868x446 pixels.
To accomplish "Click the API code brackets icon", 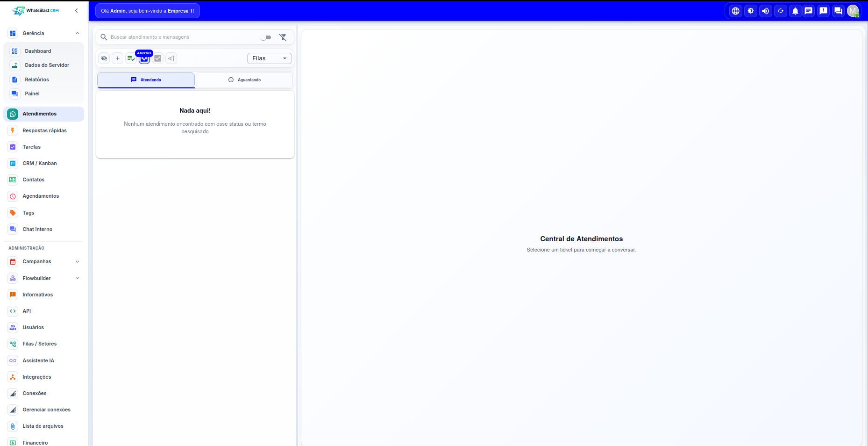I will tap(13, 311).
